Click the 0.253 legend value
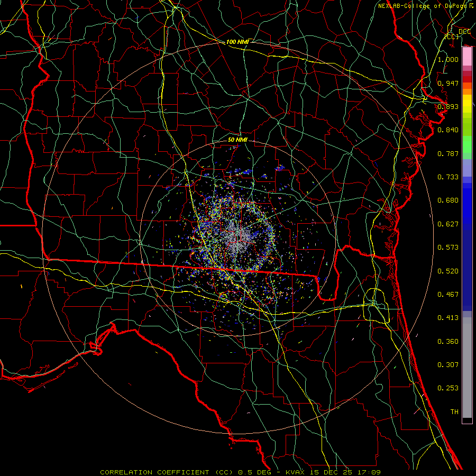476x476 pixels. coord(448,388)
